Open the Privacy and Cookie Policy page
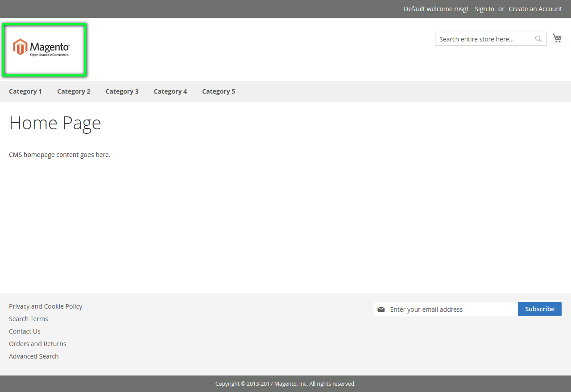The image size is (571, 392). click(x=46, y=306)
